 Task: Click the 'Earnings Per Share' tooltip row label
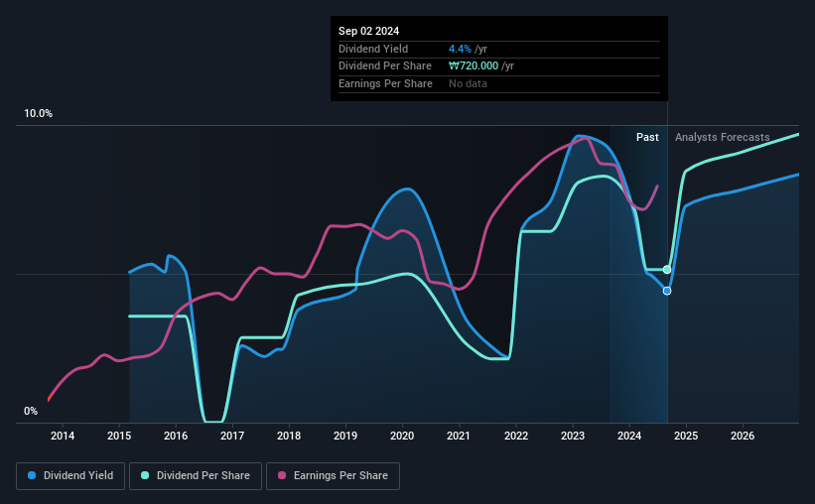[385, 83]
